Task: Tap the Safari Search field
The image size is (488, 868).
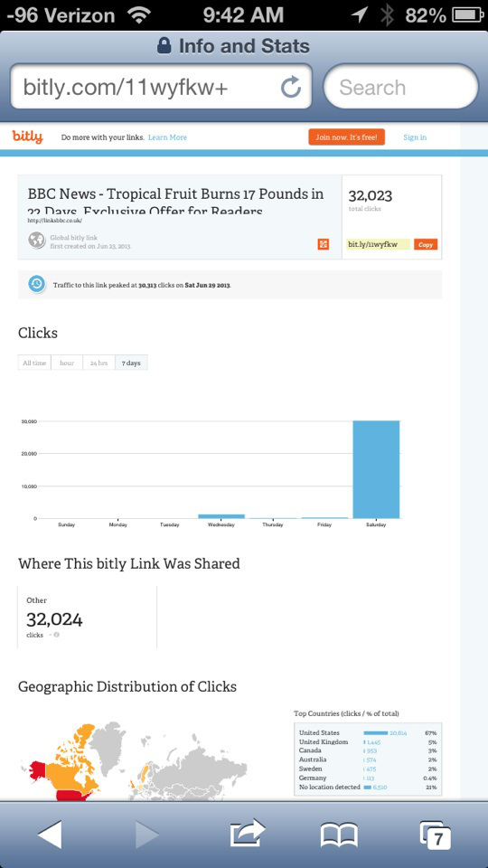Action: click(400, 87)
